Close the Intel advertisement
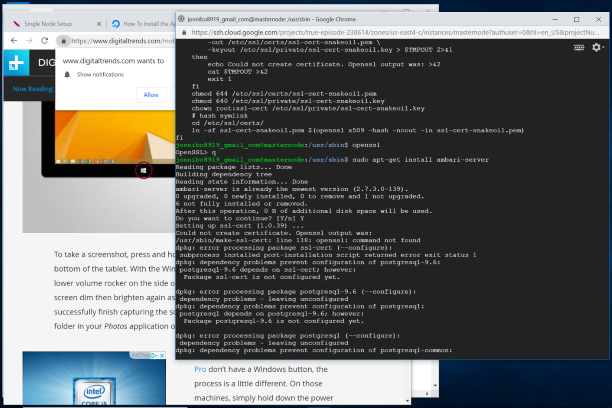Image resolution: width=612 pixels, height=408 pixels. (162, 355)
